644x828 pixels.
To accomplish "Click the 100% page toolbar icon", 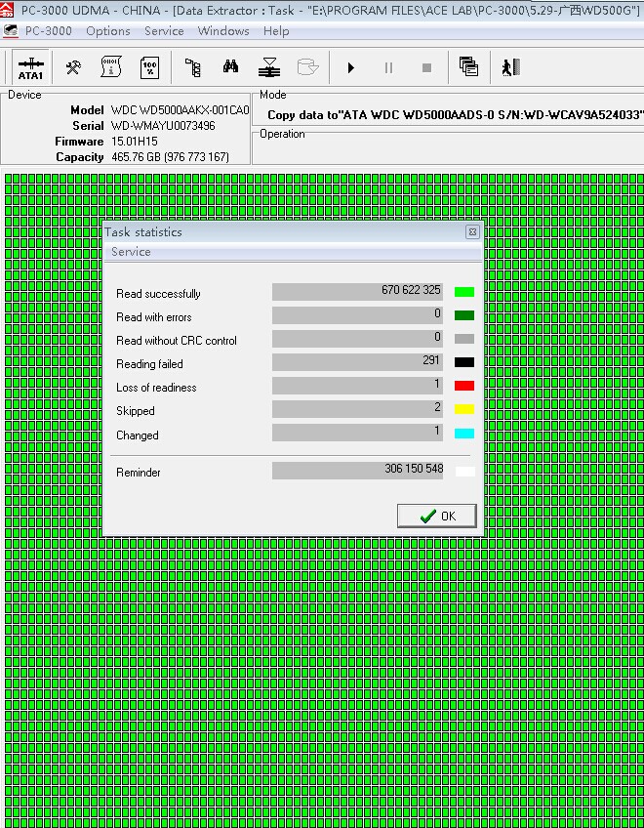I will coord(149,67).
